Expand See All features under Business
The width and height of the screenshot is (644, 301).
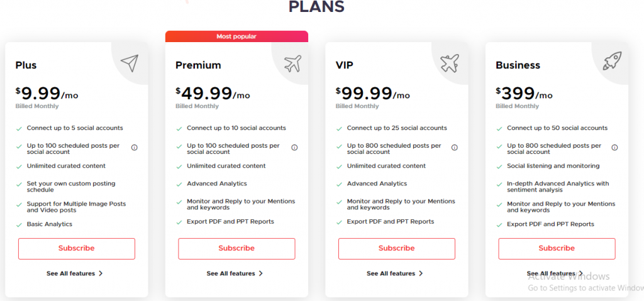pyautogui.click(x=555, y=273)
